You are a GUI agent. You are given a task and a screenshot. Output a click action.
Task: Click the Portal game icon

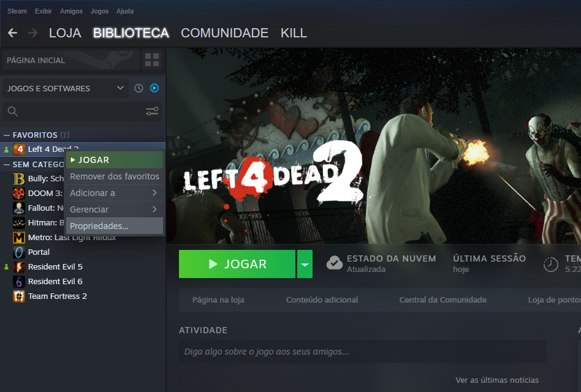[x=19, y=252]
